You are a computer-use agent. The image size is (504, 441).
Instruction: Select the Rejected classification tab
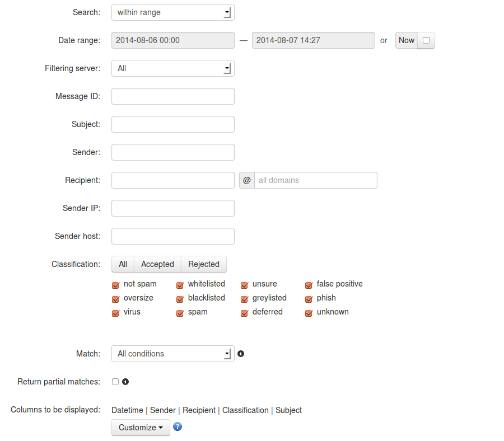[204, 264]
